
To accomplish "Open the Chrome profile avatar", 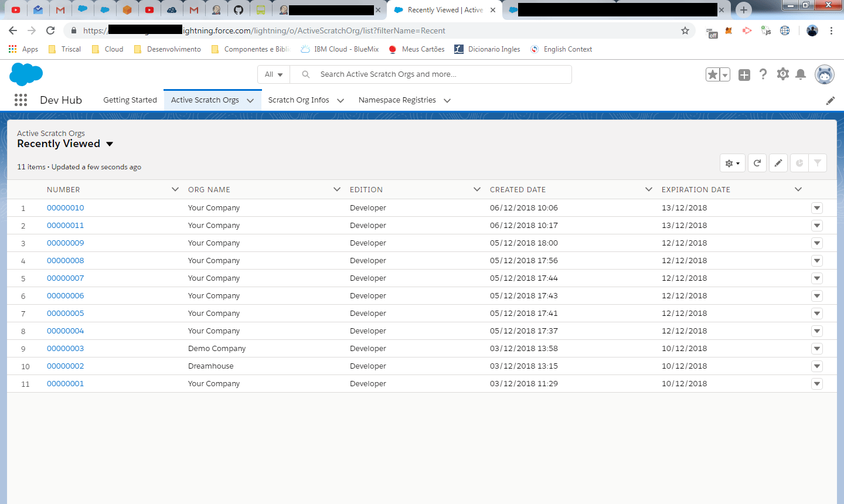I will 812,30.
